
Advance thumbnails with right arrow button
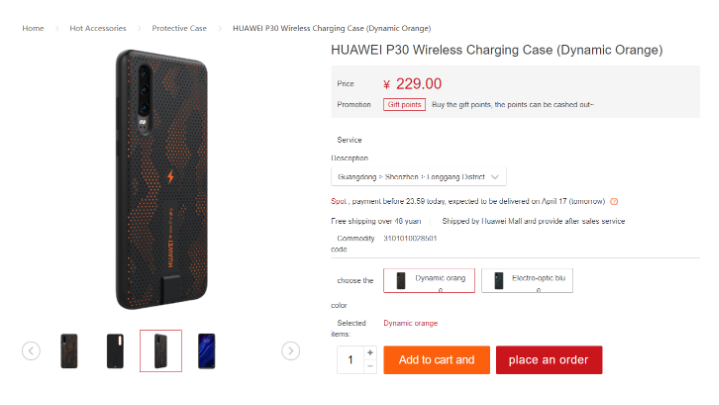[291, 351]
